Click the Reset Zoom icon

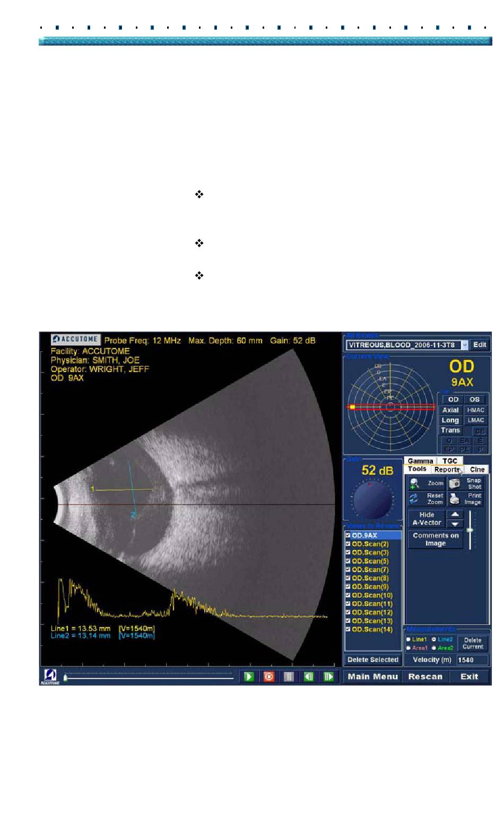click(x=415, y=499)
